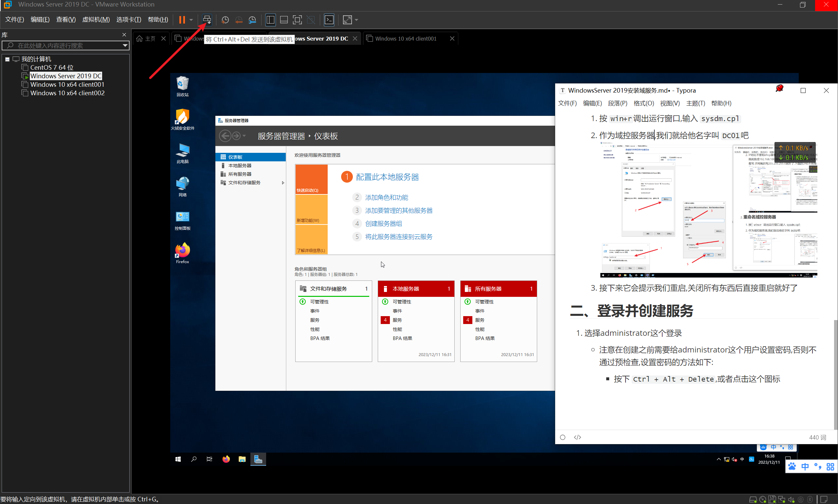The image size is (838, 504).
Task: Click the 添加角色和功能 link
Action: pos(386,197)
